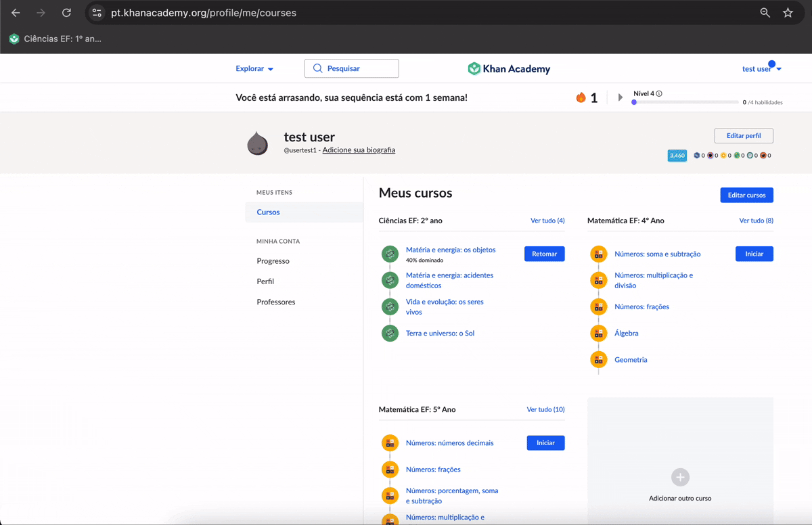The width and height of the screenshot is (812, 525).
Task: Open Progresso in the sidebar
Action: (273, 260)
